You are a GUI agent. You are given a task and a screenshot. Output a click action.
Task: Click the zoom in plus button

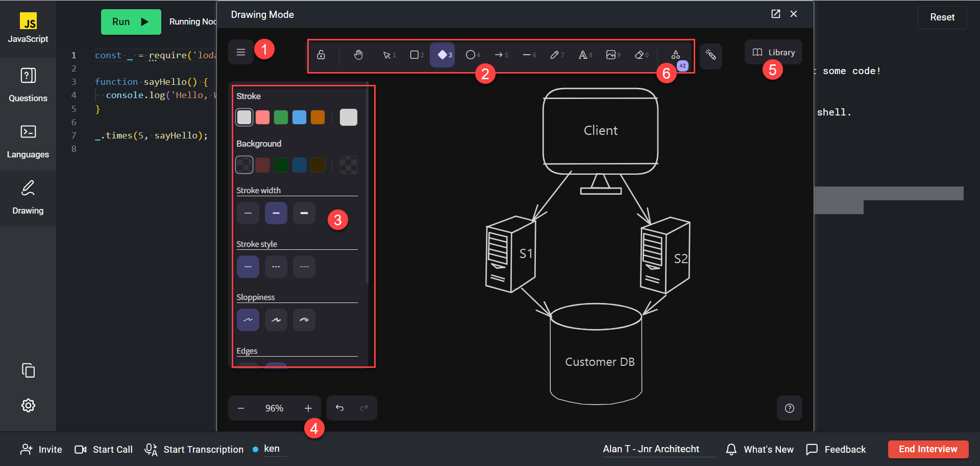308,408
